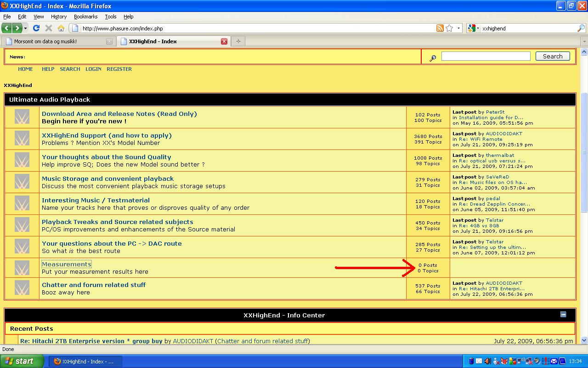
Task: Click the board icon beside XXHighEnd Support
Action: point(22,138)
